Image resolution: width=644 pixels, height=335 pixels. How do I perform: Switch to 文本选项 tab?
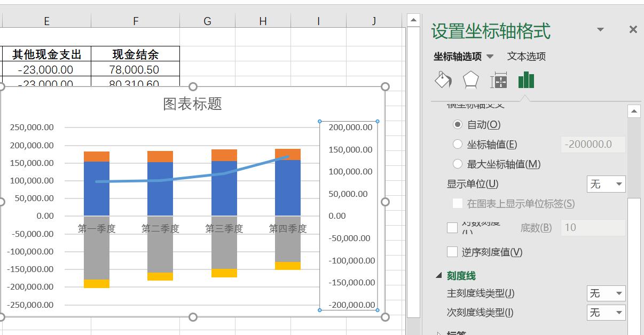point(526,57)
